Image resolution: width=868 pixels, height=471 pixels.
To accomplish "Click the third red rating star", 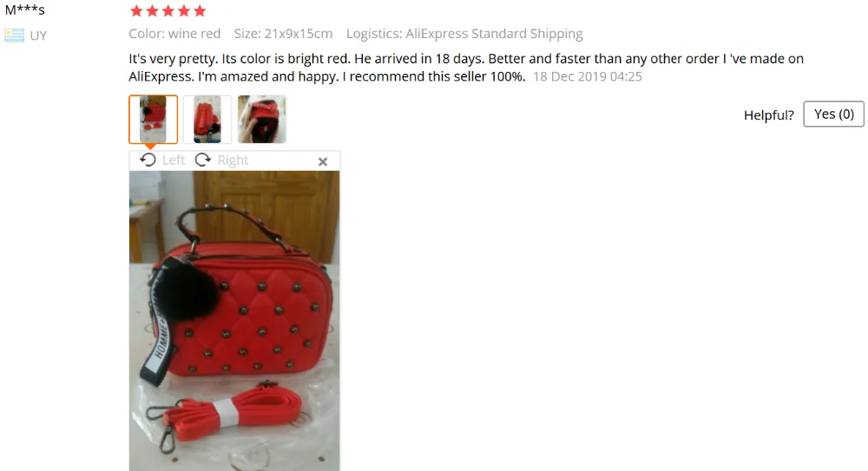I will pyautogui.click(x=168, y=10).
